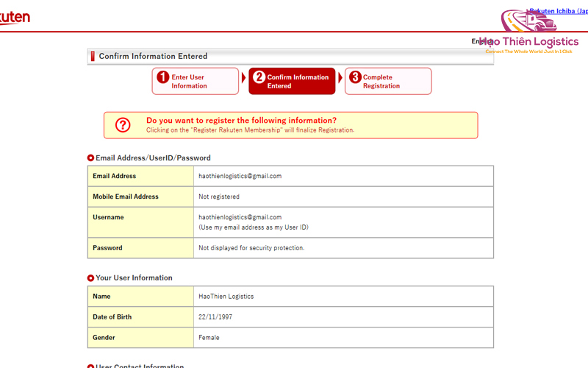Click the step 3 number icon

coord(355,77)
